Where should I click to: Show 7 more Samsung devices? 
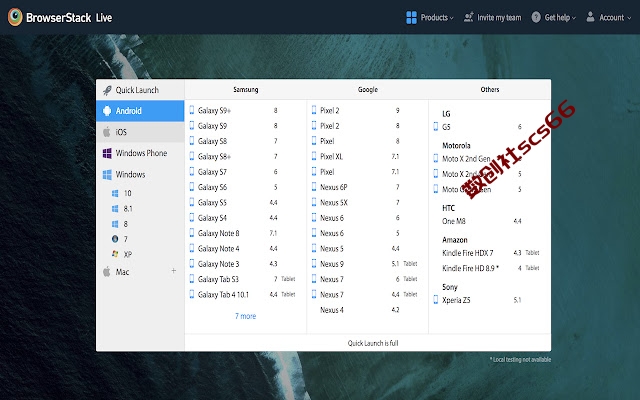pos(245,316)
